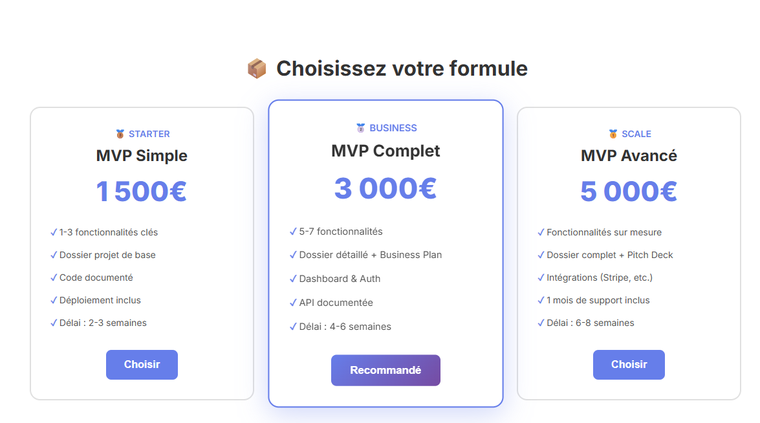Viewport: 760px width, 423px height.
Task: Click checkmark next to Déploiement inclus
Action: pyautogui.click(x=54, y=300)
